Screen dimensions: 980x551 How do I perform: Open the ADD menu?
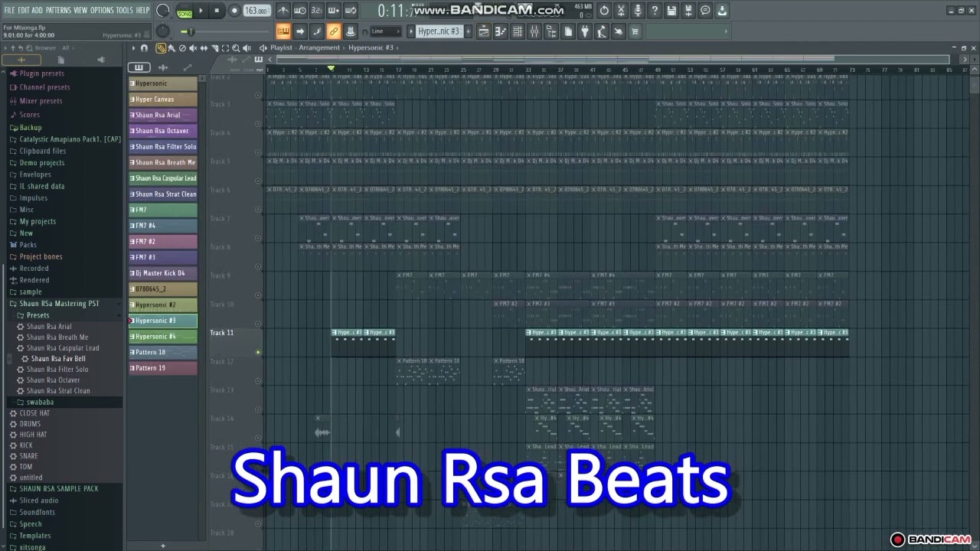tap(37, 10)
